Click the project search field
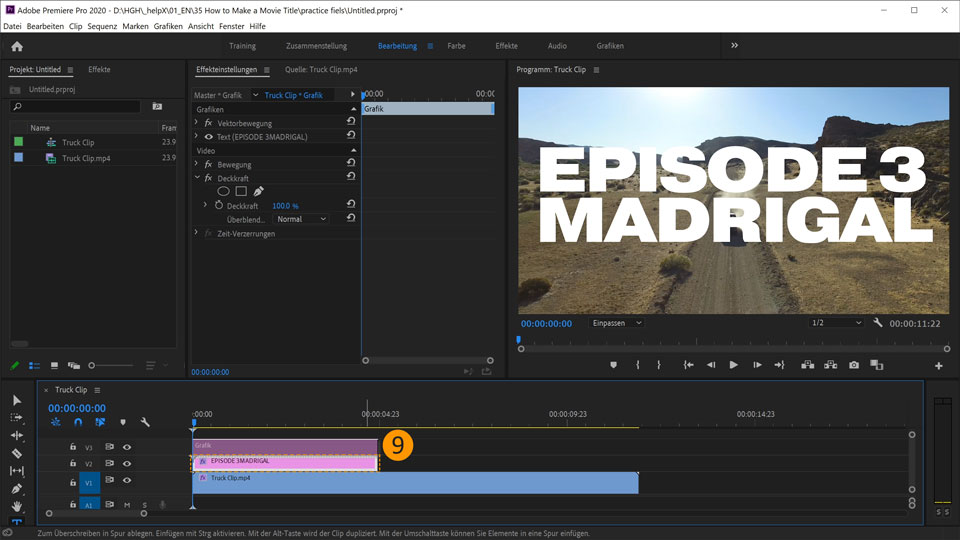 point(76,107)
